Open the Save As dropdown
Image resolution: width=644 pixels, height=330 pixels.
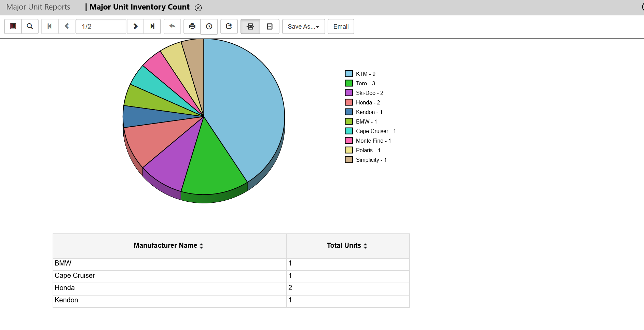[303, 26]
